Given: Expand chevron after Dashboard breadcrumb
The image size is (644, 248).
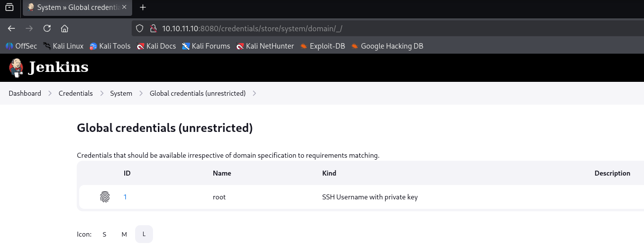Looking at the screenshot, I should (x=50, y=93).
